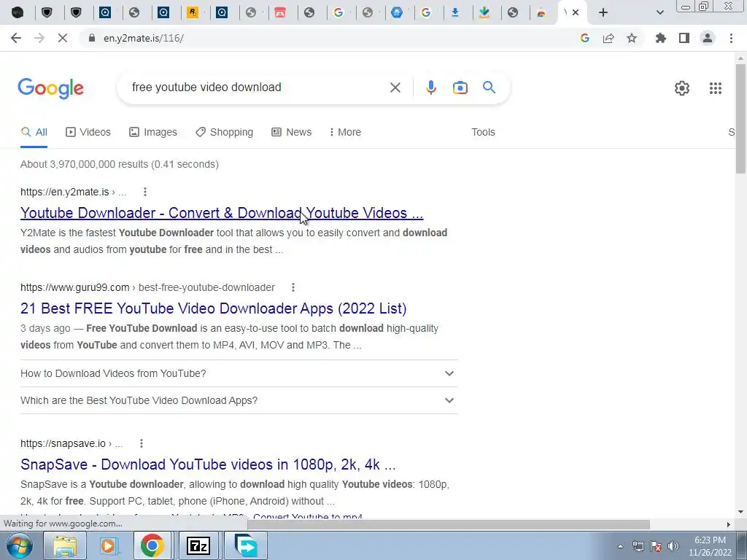The width and height of the screenshot is (747, 560).
Task: Select the All results tab
Action: 34,132
